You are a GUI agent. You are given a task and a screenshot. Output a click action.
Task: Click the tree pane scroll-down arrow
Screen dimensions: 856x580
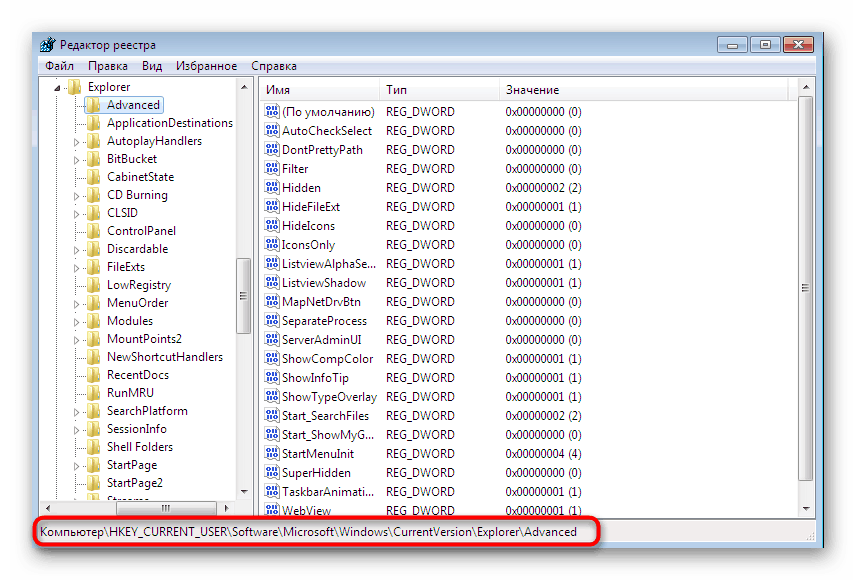[x=243, y=492]
